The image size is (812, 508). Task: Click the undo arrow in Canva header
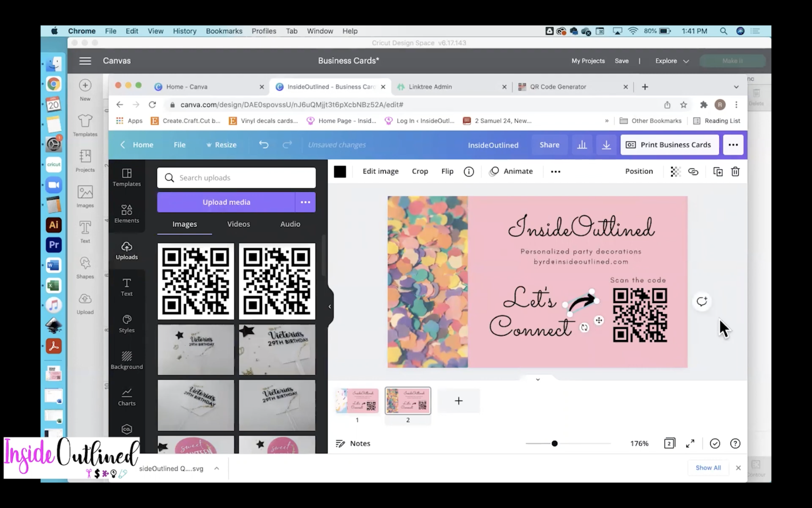[264, 145]
